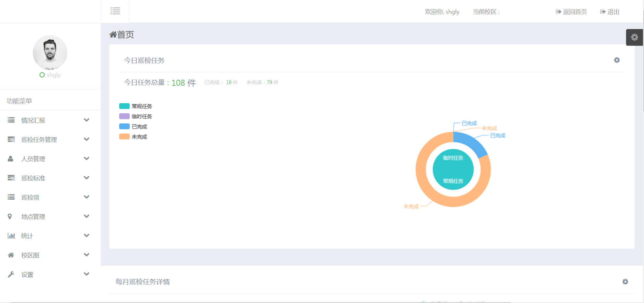This screenshot has width=644, height=303.
Task: Expand the 情况汇报 menu chevron
Action: click(87, 120)
